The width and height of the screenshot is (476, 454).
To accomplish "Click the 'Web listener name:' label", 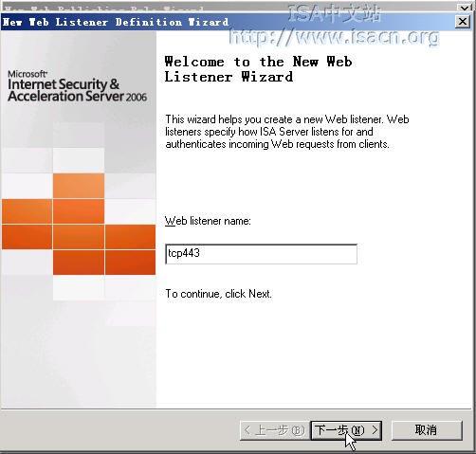I will tap(208, 221).
